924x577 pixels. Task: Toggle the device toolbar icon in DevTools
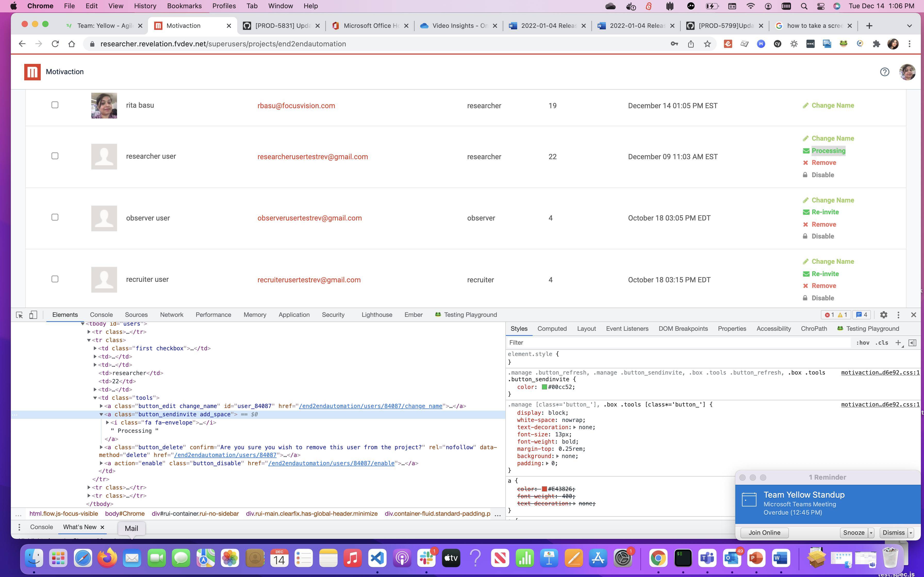pyautogui.click(x=33, y=315)
